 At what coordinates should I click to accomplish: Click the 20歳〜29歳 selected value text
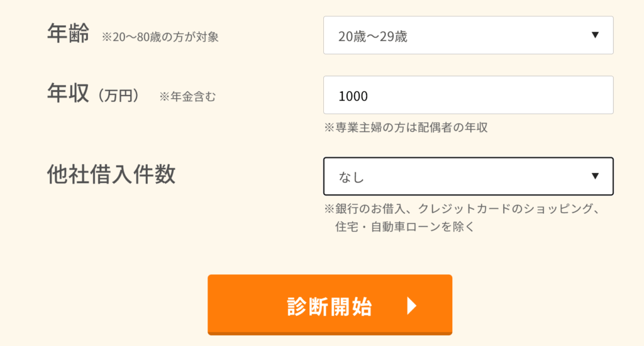click(372, 36)
